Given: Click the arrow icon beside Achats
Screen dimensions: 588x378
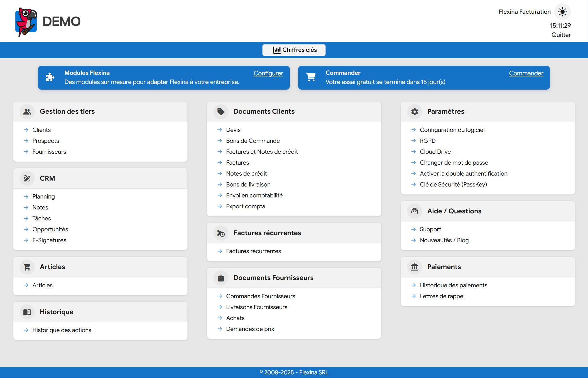Looking at the screenshot, I should tap(220, 318).
